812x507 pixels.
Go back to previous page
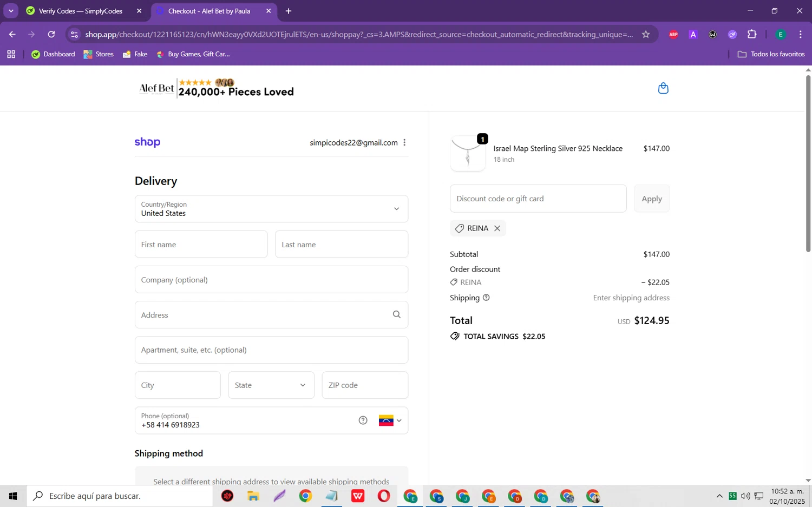click(12, 34)
